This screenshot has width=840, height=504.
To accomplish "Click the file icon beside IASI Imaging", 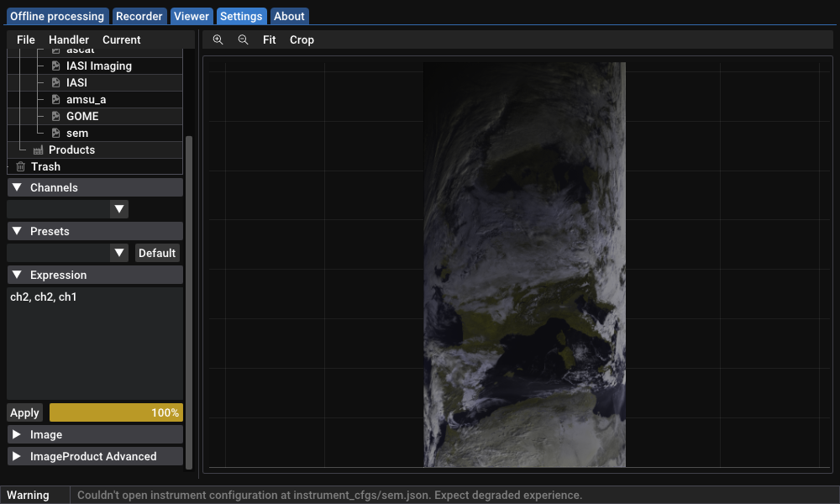I will [55, 66].
